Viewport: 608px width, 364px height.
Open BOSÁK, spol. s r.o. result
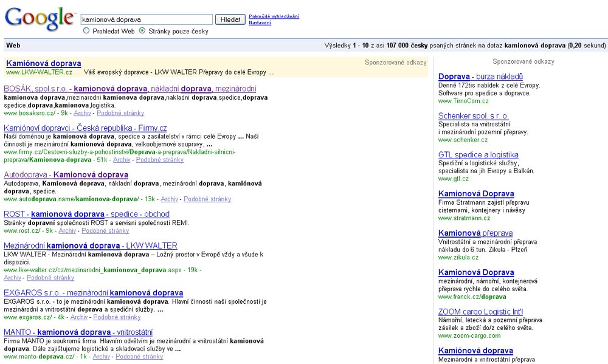click(x=130, y=89)
